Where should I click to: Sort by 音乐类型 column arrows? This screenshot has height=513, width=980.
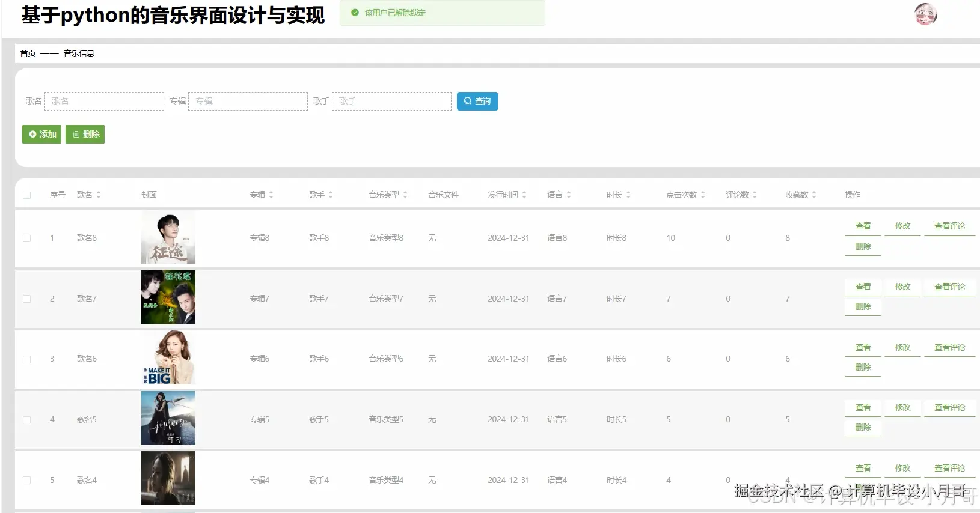coord(405,195)
